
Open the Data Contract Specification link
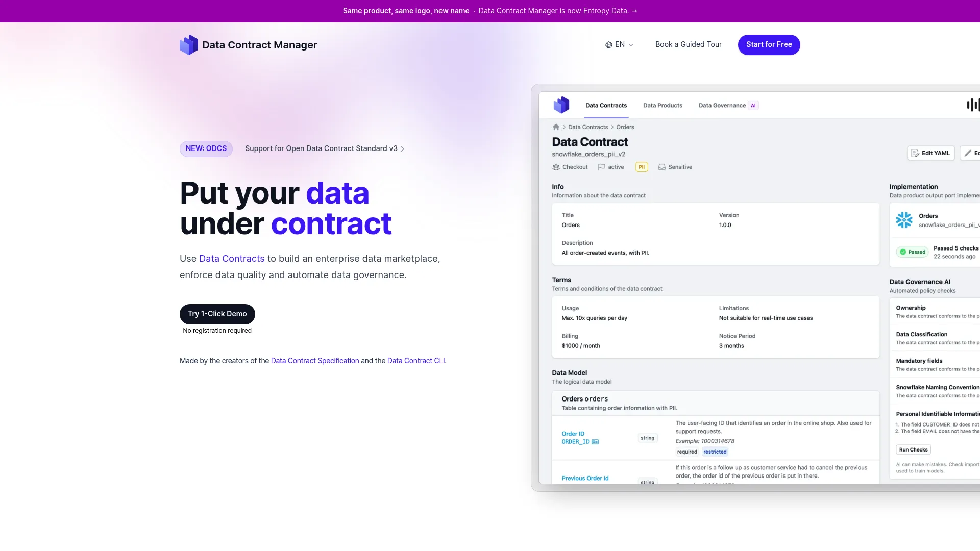coord(315,361)
